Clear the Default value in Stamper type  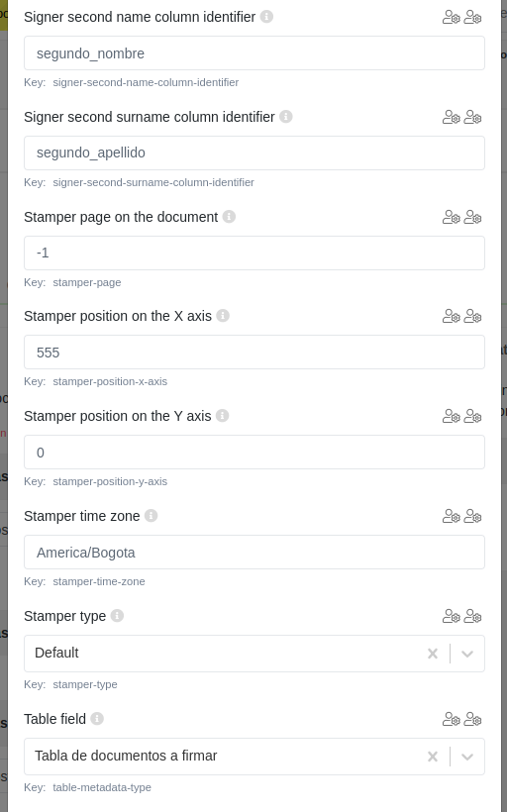433,654
